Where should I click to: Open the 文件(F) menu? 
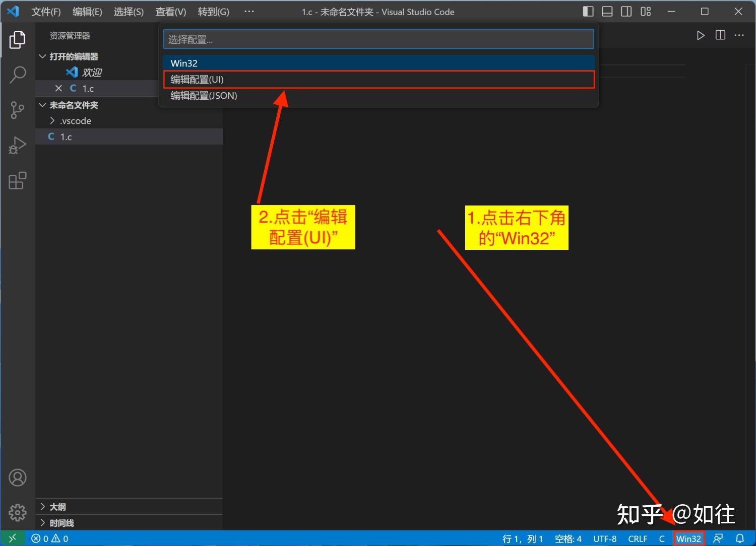point(45,12)
